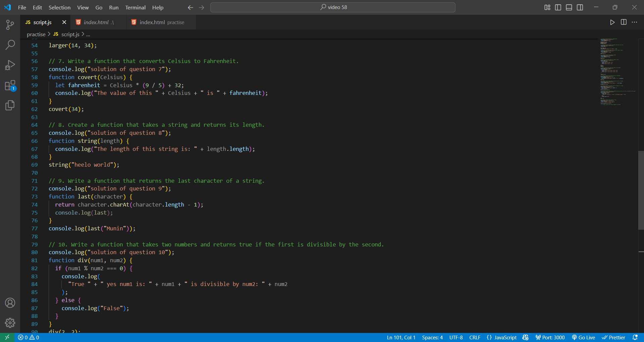Open the Source Control view
Viewport: 644px width, 342px height.
point(10,24)
